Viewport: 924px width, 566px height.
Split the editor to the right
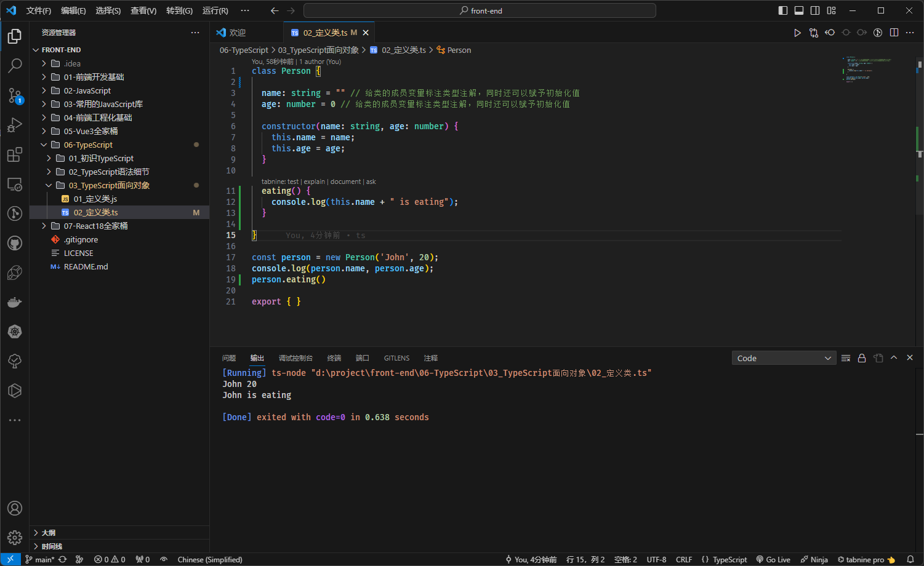click(894, 33)
